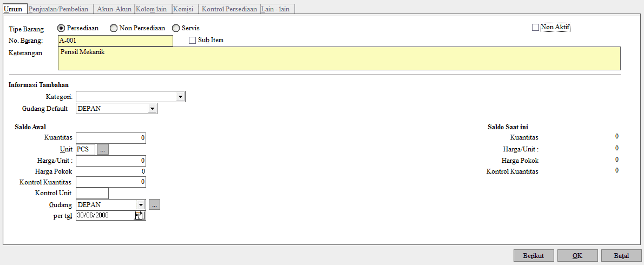
Task: Enable the Non Aktif checkbox
Action: 536,28
